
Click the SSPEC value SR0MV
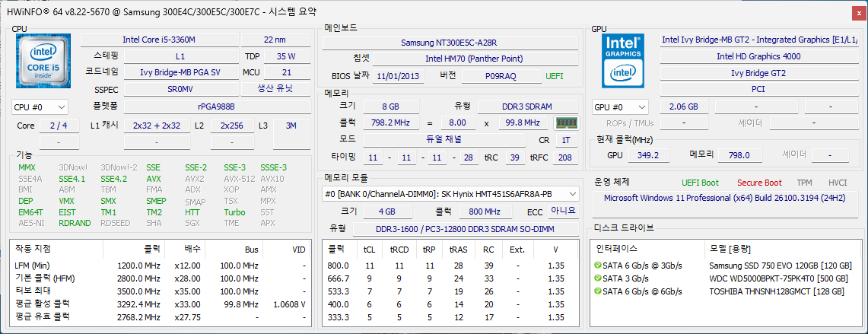[180, 89]
